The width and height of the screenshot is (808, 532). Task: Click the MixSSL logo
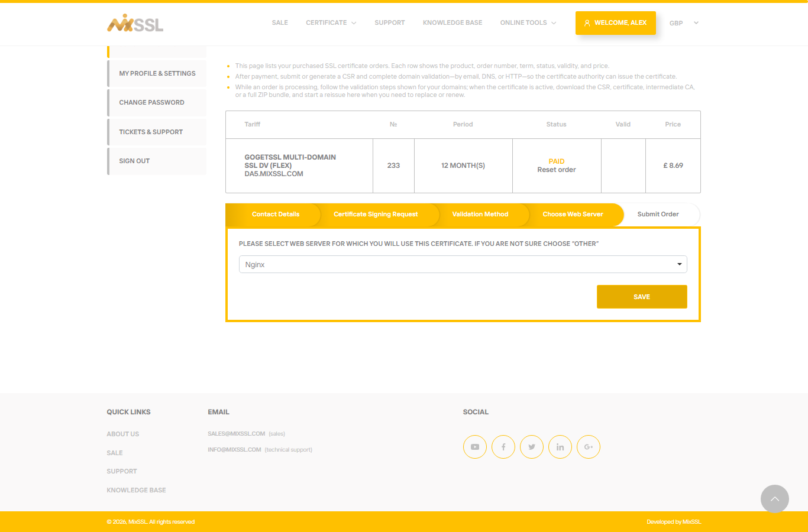(135, 23)
